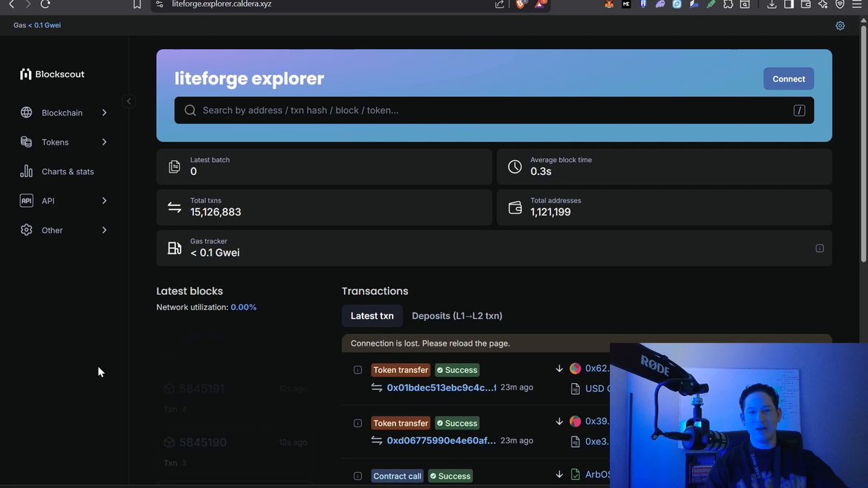Open the ME (Magic Eden) extension
The image size is (868, 488).
coord(626,4)
